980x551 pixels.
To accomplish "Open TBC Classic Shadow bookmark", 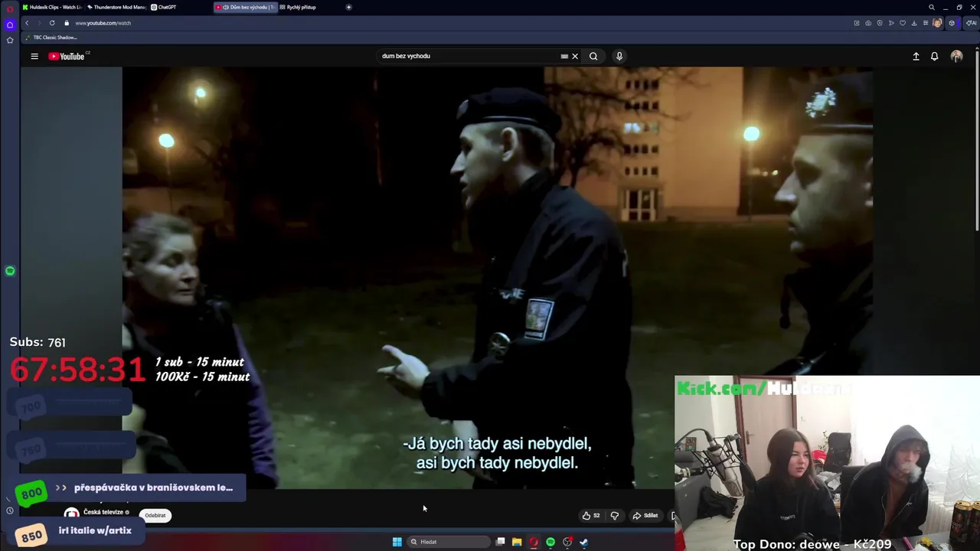I will click(51, 37).
